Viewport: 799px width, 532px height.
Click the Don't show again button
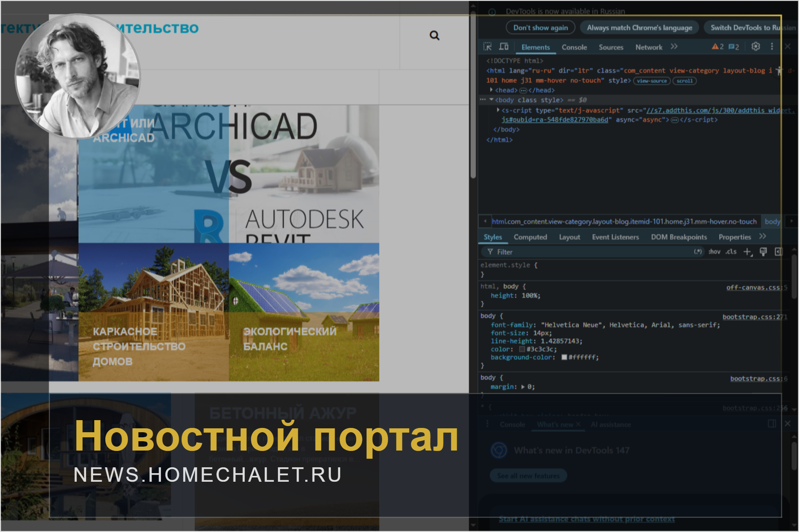point(540,28)
